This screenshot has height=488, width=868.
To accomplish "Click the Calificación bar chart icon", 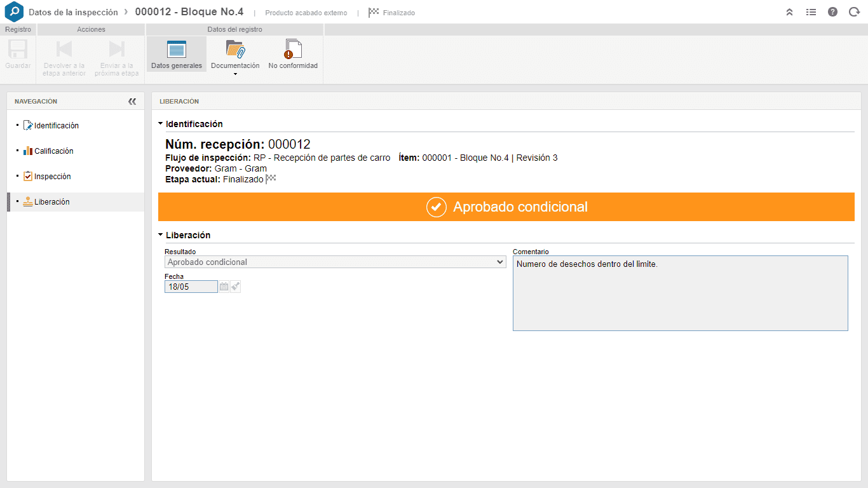I will (28, 151).
